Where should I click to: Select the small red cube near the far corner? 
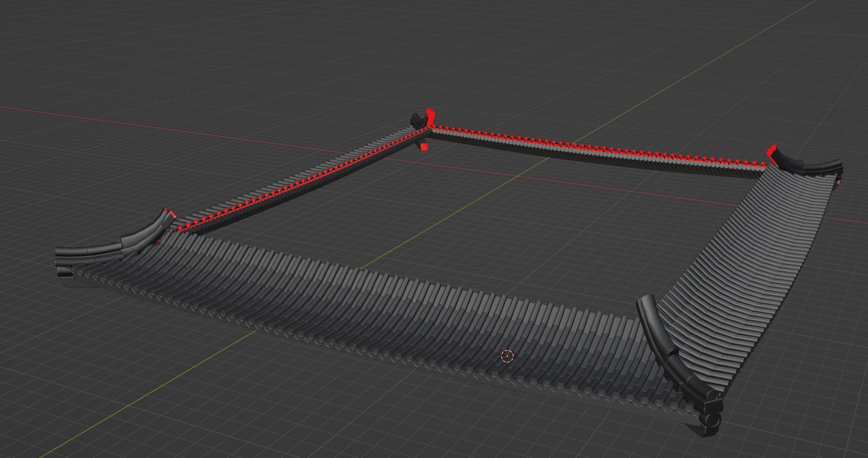(424, 147)
